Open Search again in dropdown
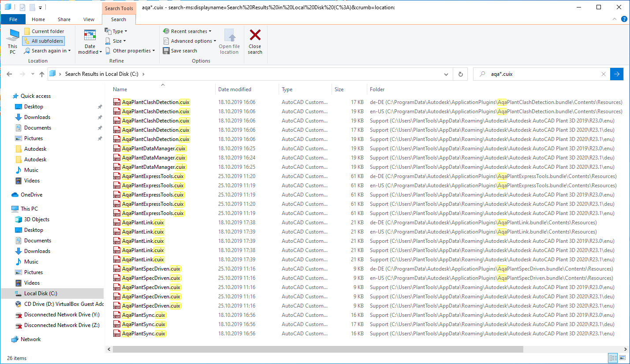Viewport: 630px width, 364px height. (47, 51)
